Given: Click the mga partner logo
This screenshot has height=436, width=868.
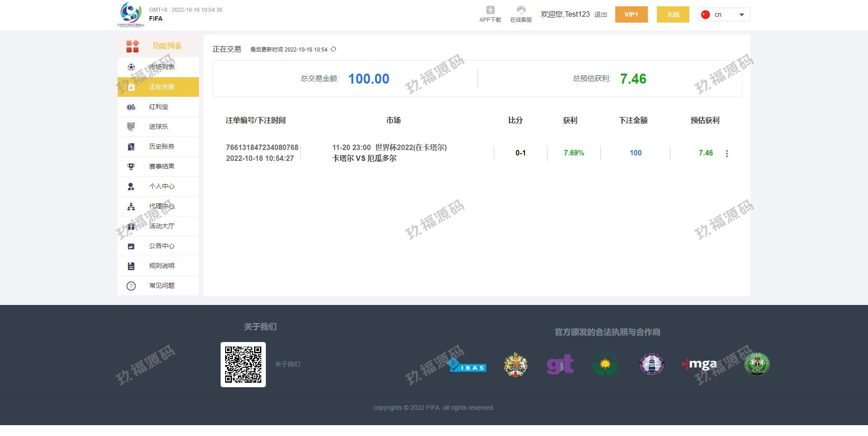Looking at the screenshot, I should pos(699,364).
